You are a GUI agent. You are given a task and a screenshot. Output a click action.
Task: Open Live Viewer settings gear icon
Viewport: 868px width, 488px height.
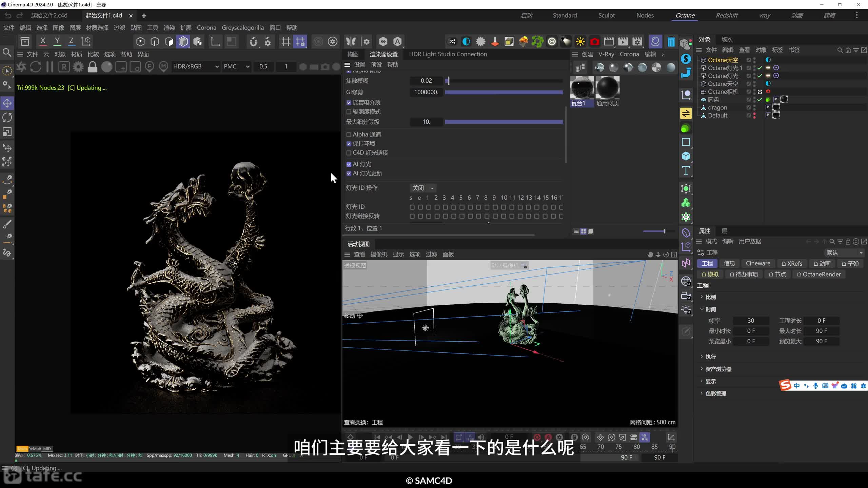pyautogui.click(x=78, y=67)
